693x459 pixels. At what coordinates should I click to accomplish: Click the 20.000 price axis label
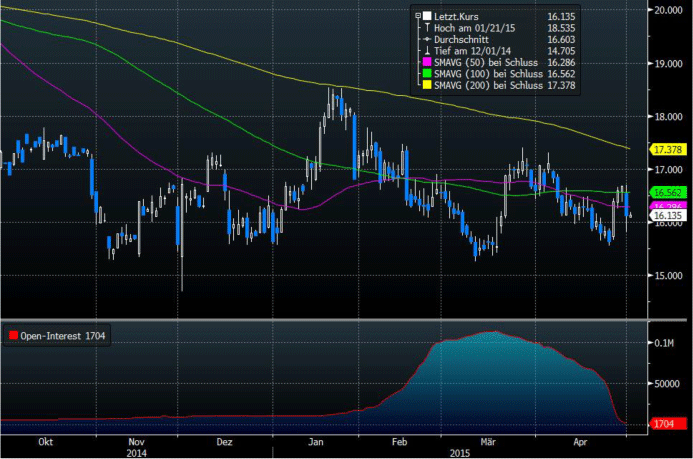coord(668,10)
